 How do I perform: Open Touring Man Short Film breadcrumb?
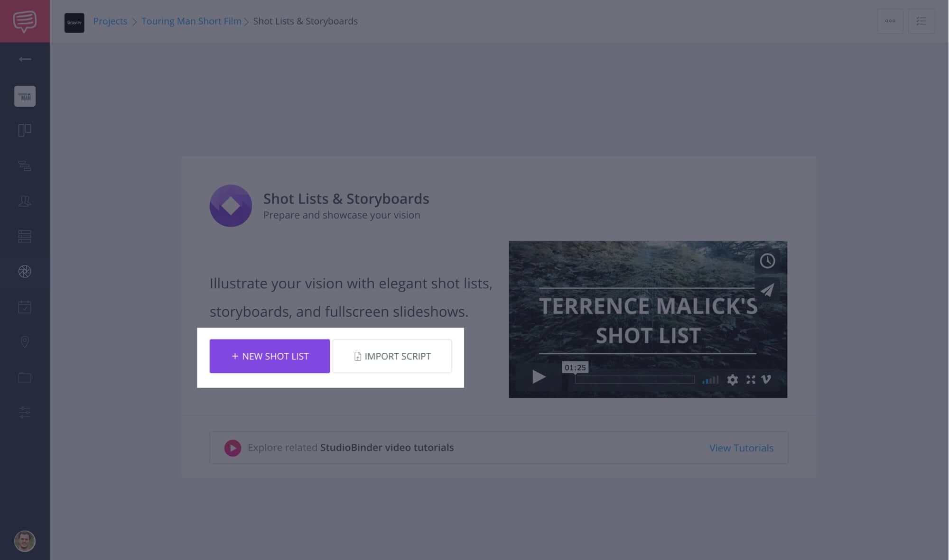[191, 21]
